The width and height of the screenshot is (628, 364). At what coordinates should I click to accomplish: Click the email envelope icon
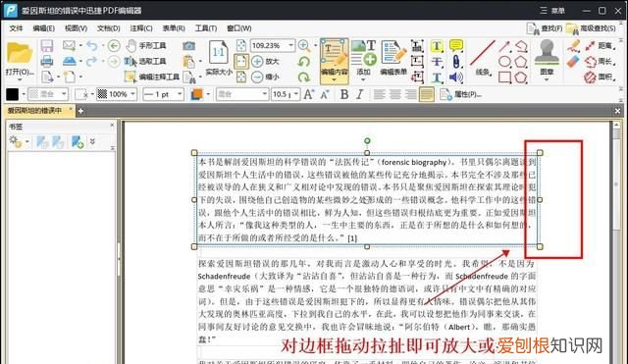[69, 45]
